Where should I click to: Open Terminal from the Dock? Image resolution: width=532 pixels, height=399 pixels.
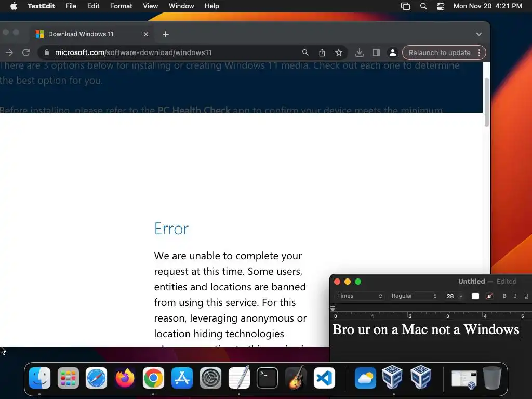tap(268, 378)
